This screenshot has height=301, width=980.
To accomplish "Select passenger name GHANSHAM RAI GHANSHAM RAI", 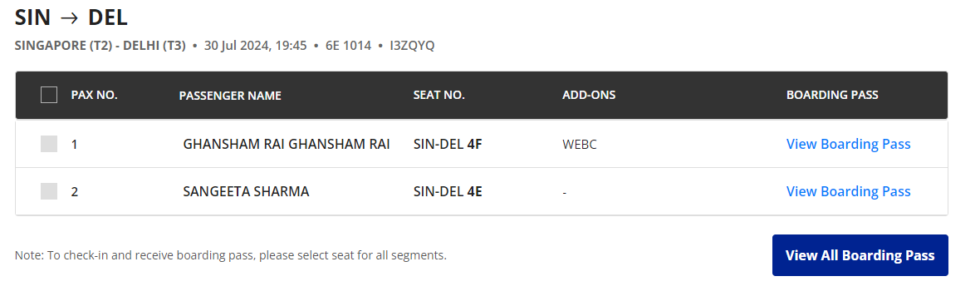I will coord(287,144).
